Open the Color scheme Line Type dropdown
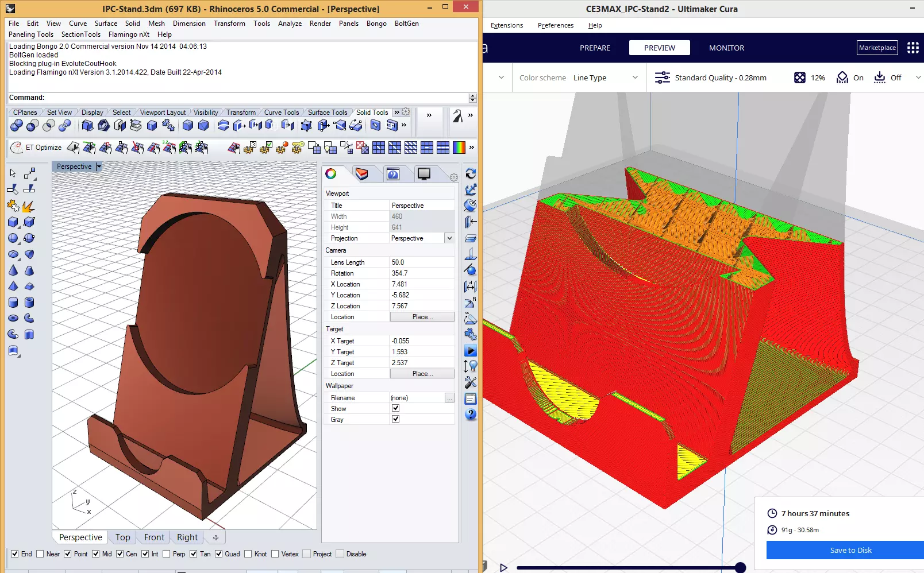Image resolution: width=924 pixels, height=573 pixels. pyautogui.click(x=606, y=78)
